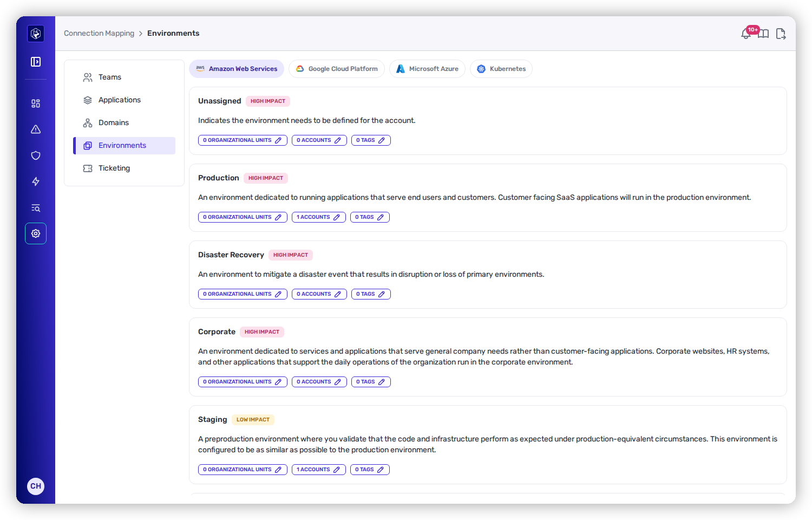Click the Azure logo icon
The width and height of the screenshot is (812, 520).
[x=401, y=69]
